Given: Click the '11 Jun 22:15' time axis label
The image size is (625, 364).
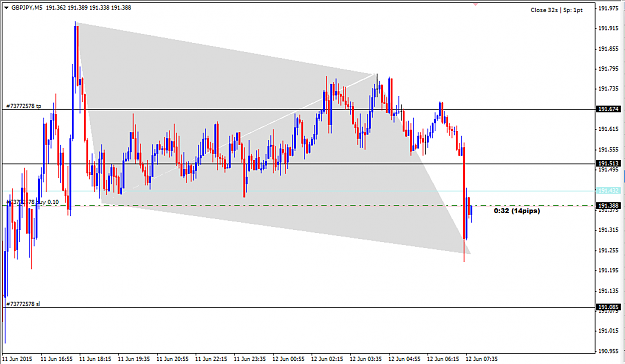Looking at the screenshot, I should point(211,359).
